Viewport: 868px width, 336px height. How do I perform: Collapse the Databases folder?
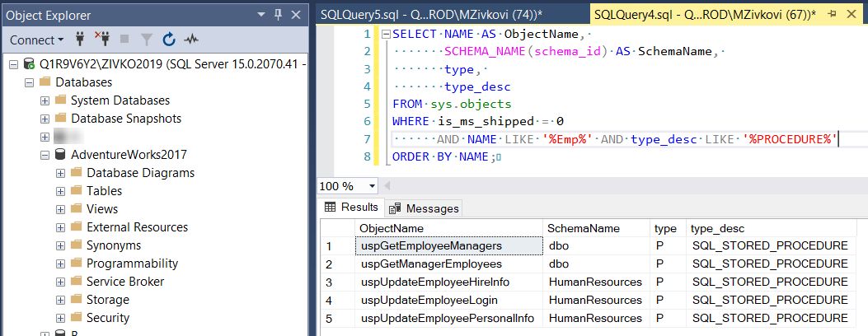(x=30, y=82)
